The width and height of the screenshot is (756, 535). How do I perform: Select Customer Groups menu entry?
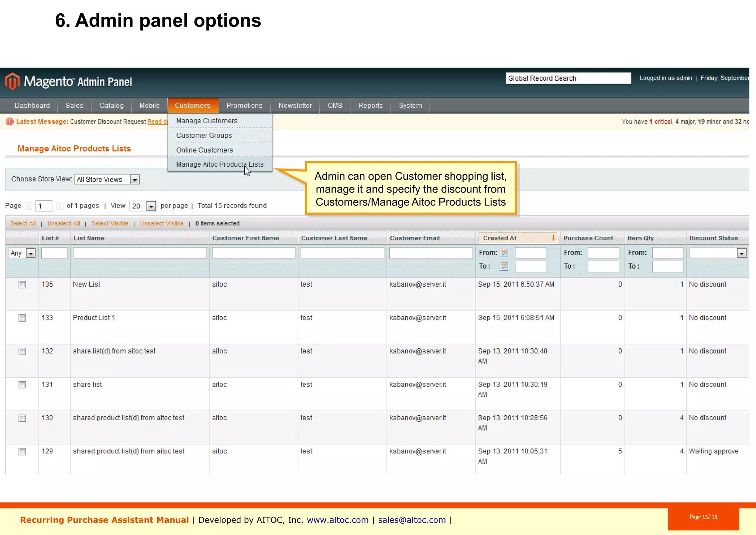pos(220,136)
